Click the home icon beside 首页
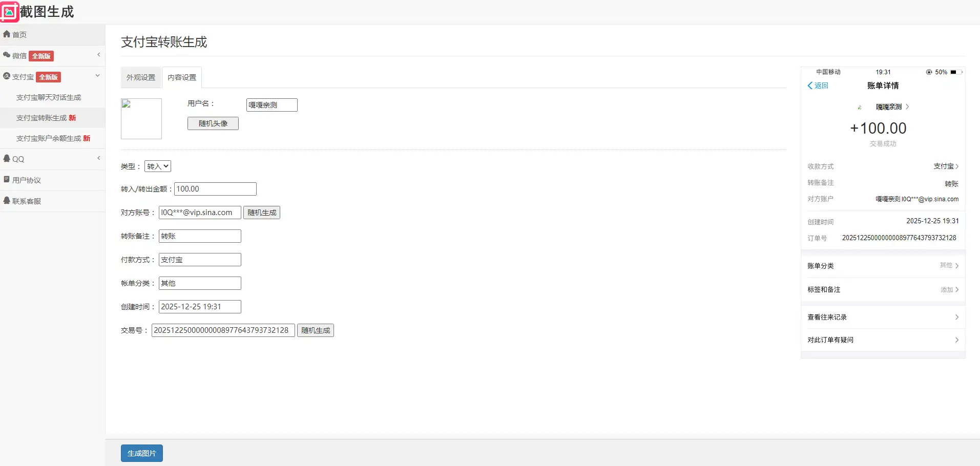The image size is (980, 466). [x=7, y=34]
